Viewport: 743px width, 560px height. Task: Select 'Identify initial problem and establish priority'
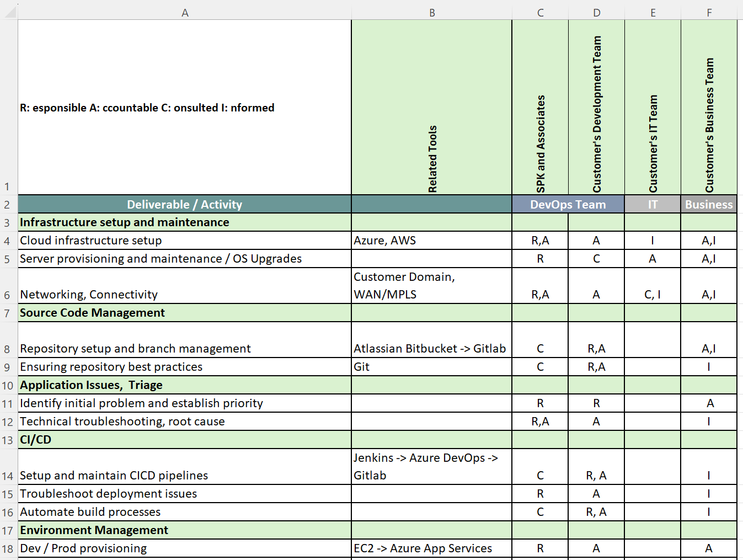[185, 403]
